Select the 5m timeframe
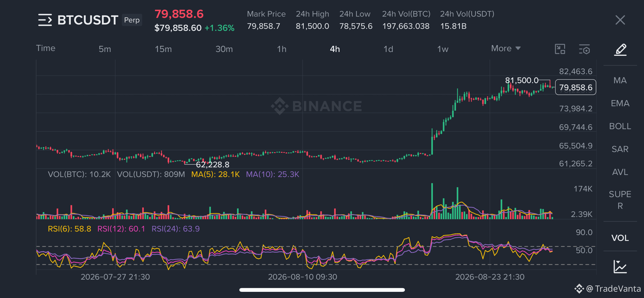The width and height of the screenshot is (644, 298). (x=105, y=49)
